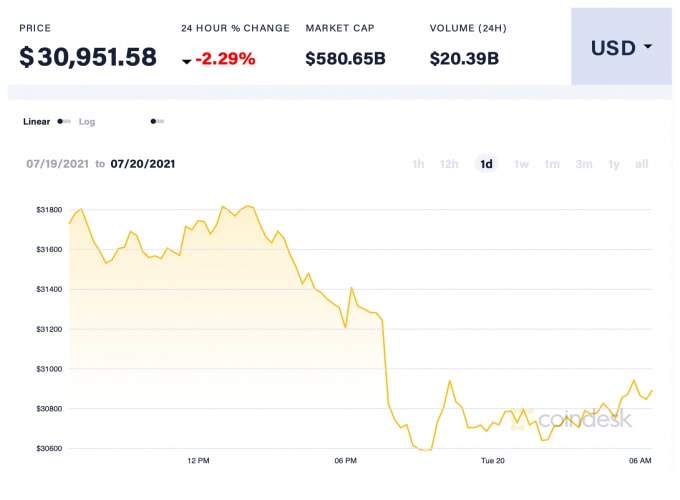
Task: Click the 24 HOUR % CHANGE heading
Action: click(235, 28)
